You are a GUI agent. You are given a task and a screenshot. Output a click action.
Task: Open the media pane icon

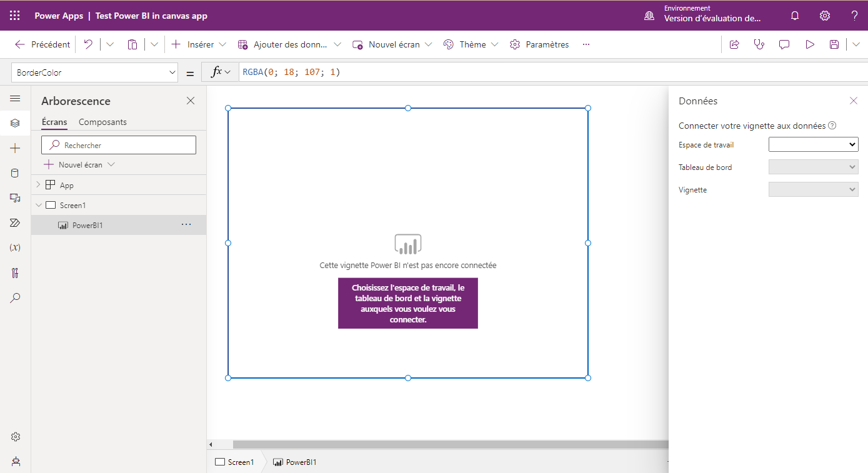coord(15,198)
